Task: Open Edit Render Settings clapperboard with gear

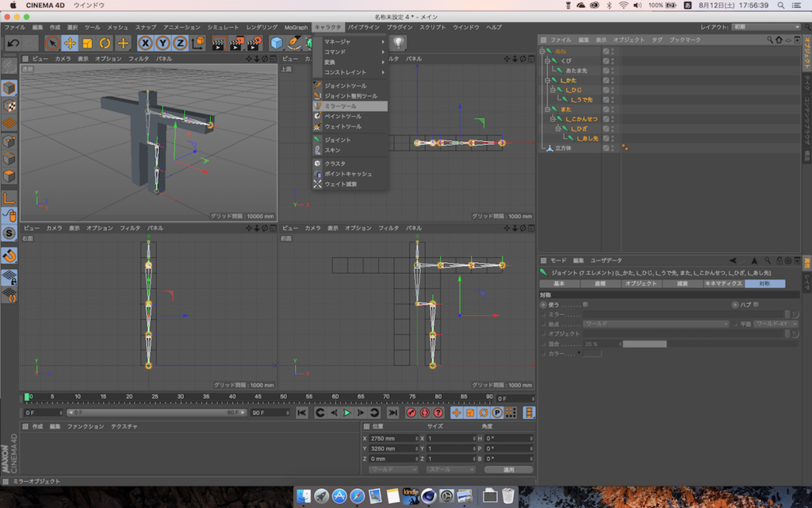Action: [255, 43]
